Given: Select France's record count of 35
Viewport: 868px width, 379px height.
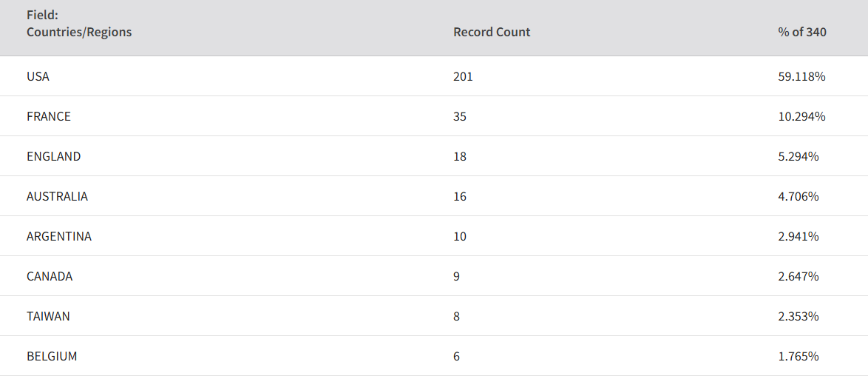Looking at the screenshot, I should point(460,117).
